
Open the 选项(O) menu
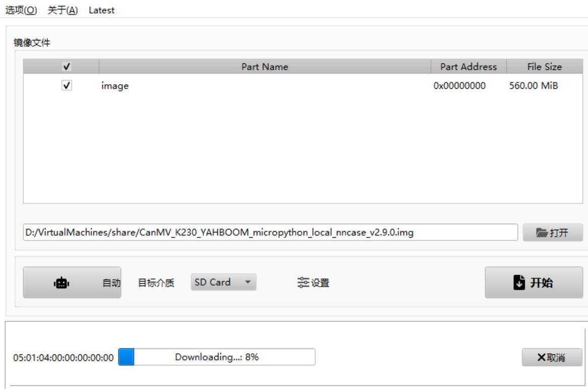point(21,11)
